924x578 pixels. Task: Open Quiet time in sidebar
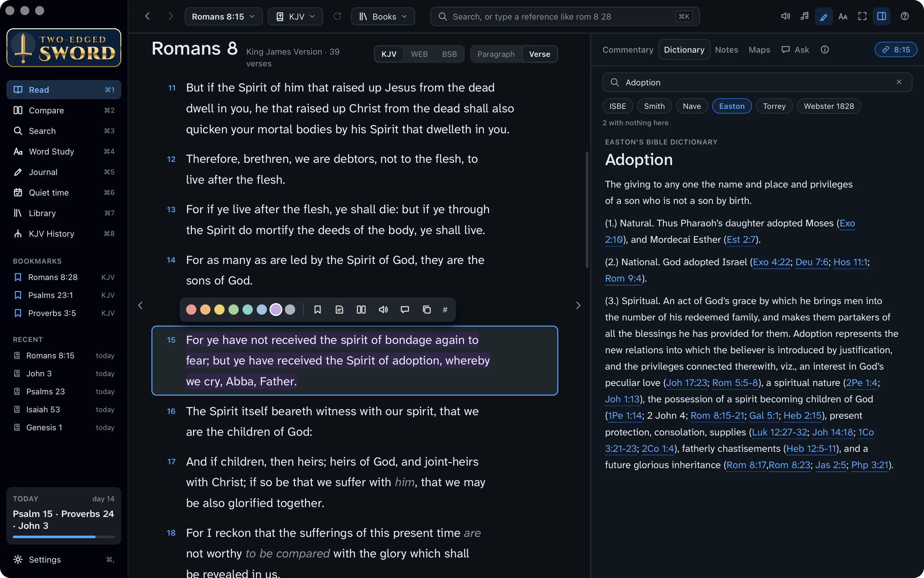(64, 193)
